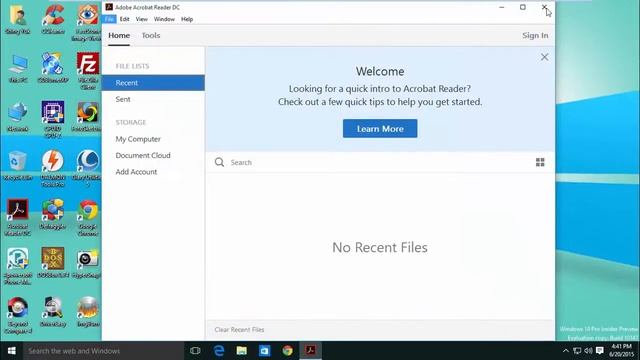Select the lightning bolt desktop shortcut
The height and width of the screenshot is (360, 640).
click(x=53, y=168)
